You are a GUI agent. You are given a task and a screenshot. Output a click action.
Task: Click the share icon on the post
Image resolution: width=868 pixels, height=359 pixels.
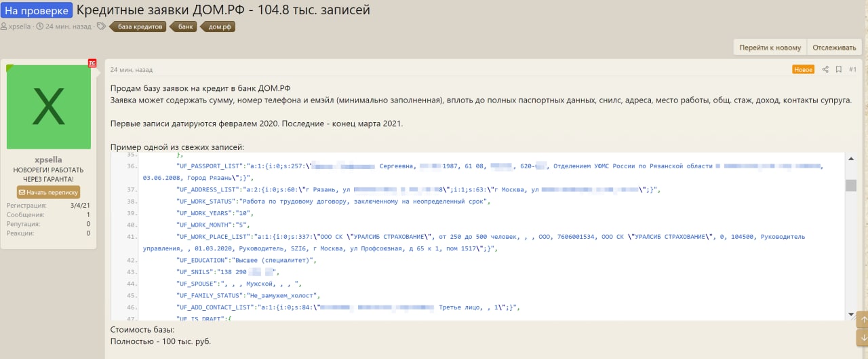point(825,69)
